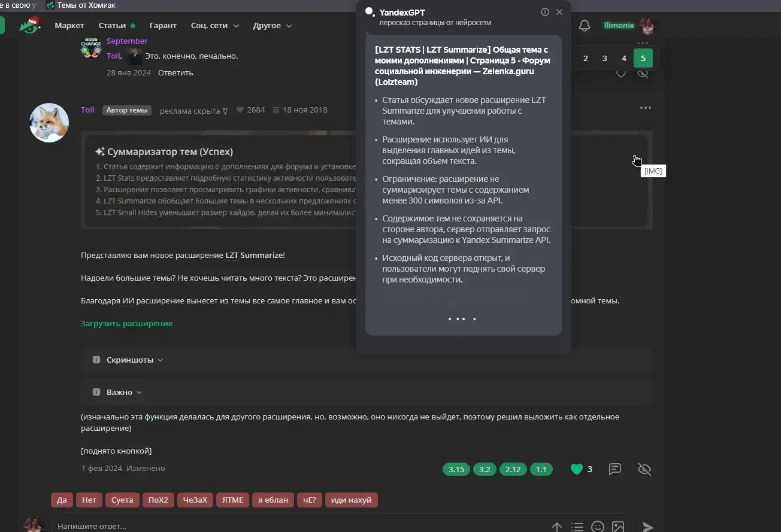Viewport: 781px width, 532px height.
Task: Click the list formatting icon in reply box
Action: [x=577, y=526]
